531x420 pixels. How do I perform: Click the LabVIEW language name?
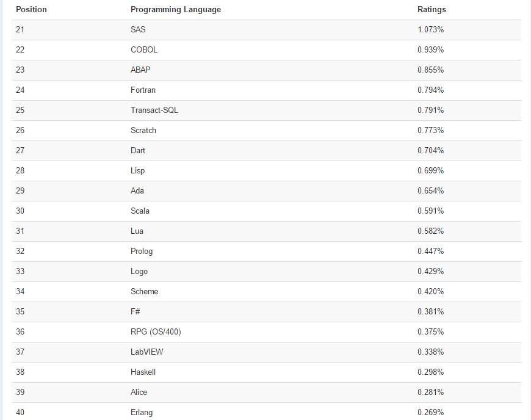[147, 352]
